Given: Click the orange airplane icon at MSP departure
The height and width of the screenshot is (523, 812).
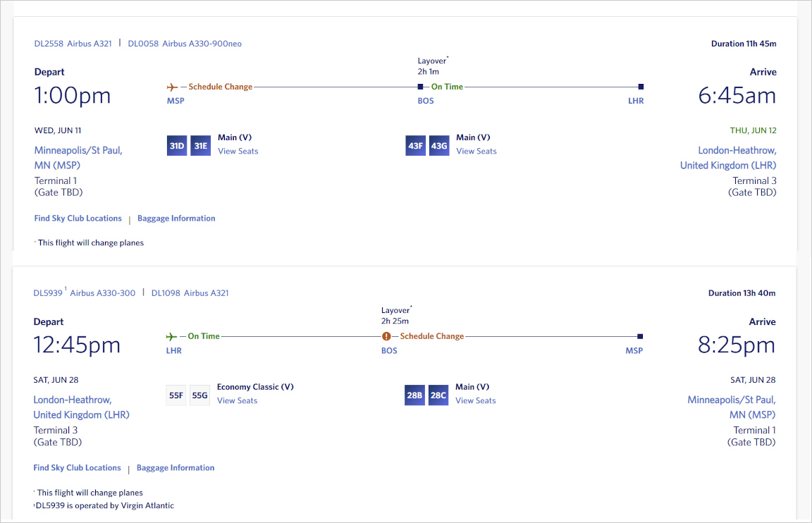Looking at the screenshot, I should point(172,87).
